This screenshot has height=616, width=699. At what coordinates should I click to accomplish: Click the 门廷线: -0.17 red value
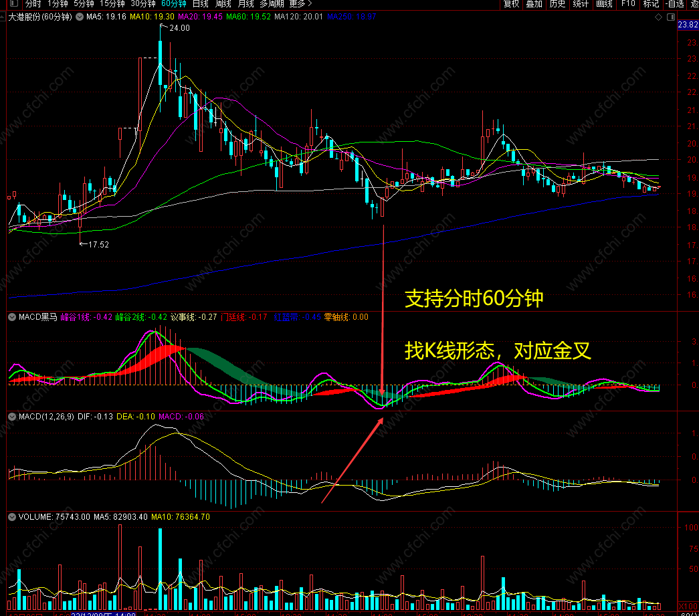coord(244,317)
